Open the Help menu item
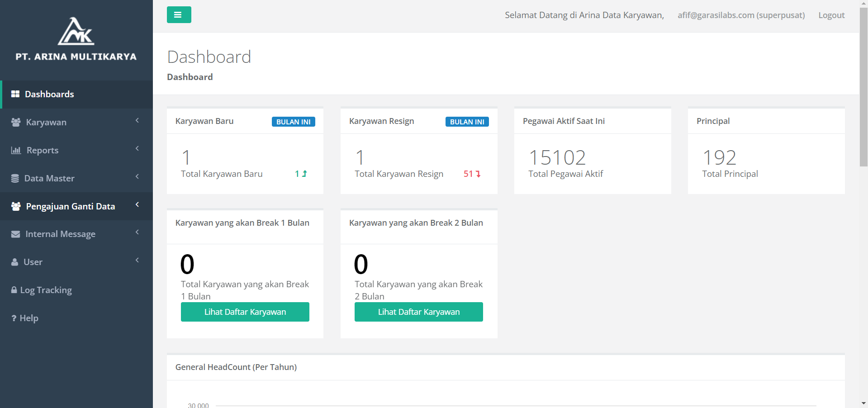The image size is (868, 408). pyautogui.click(x=76, y=318)
